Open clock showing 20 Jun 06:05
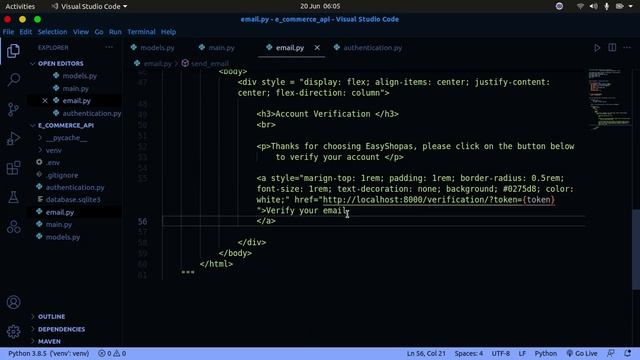Viewport: 640px width, 360px height. click(320, 6)
